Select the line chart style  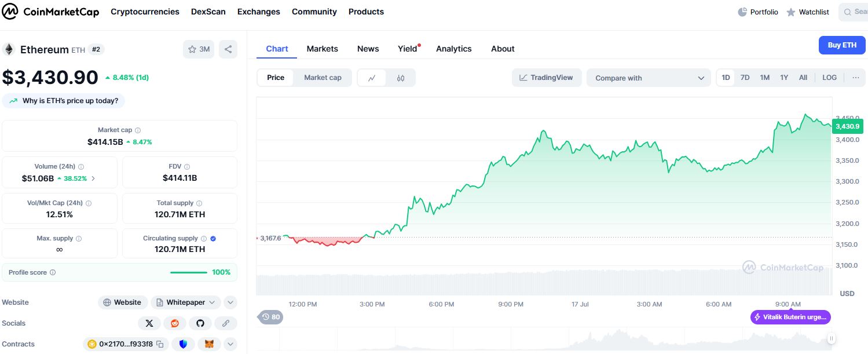click(372, 78)
